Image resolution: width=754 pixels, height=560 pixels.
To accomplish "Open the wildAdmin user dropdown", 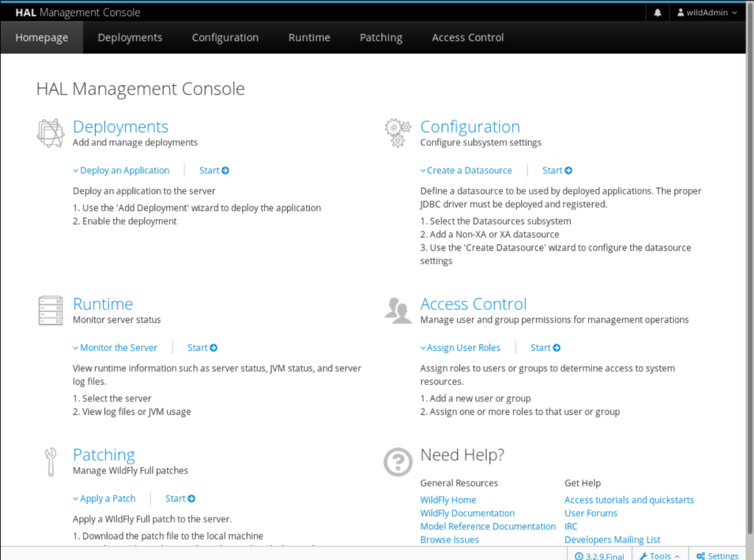I will [x=706, y=13].
